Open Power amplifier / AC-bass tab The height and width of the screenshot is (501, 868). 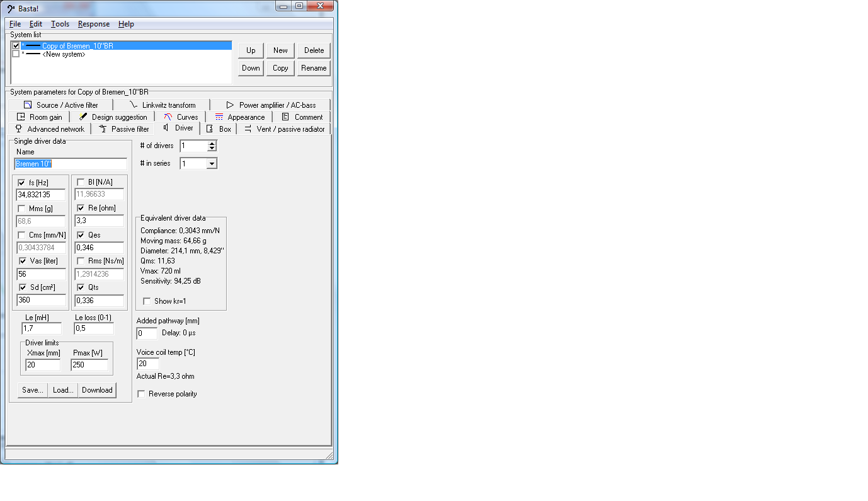coord(271,105)
